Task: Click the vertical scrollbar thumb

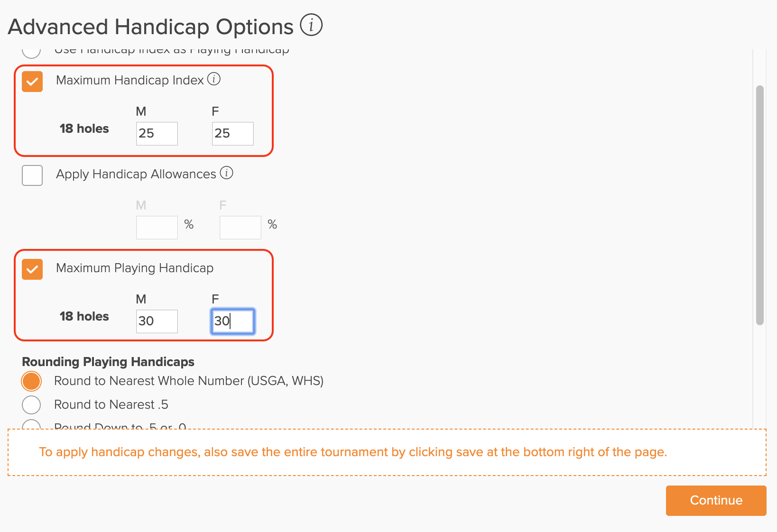Action: 760,205
